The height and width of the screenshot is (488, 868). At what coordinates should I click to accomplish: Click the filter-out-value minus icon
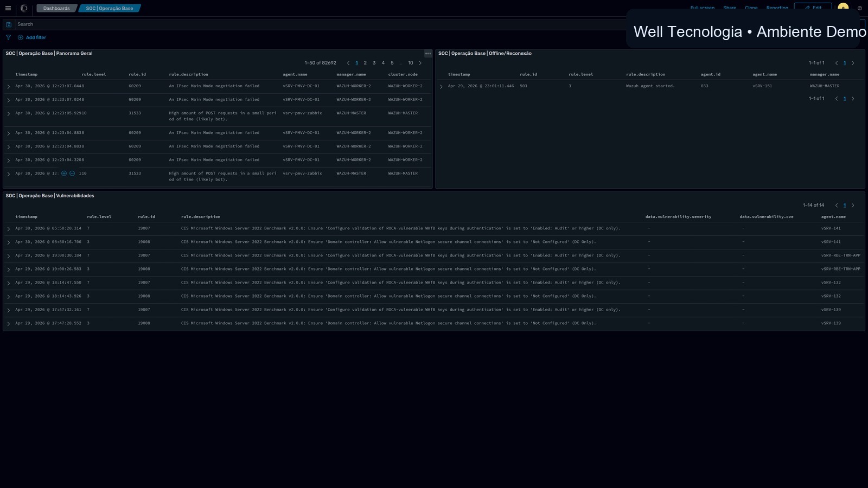point(72,174)
